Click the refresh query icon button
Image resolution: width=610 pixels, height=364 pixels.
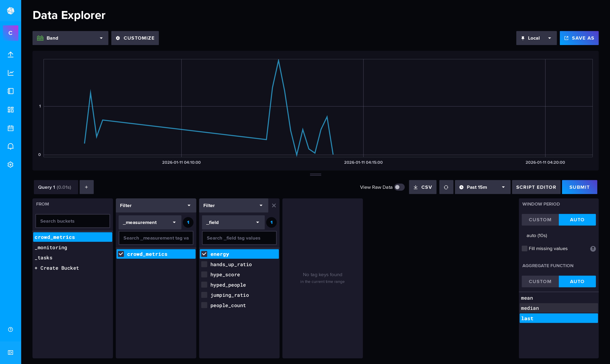click(x=446, y=187)
